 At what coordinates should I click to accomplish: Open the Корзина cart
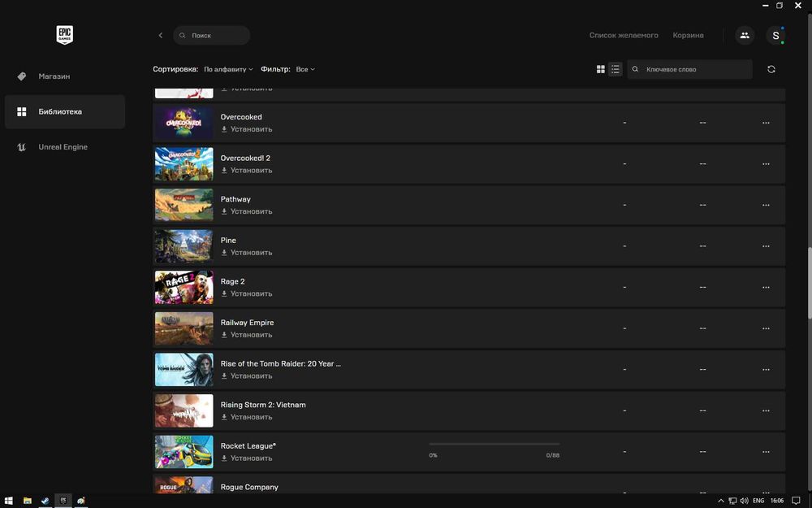pyautogui.click(x=688, y=35)
